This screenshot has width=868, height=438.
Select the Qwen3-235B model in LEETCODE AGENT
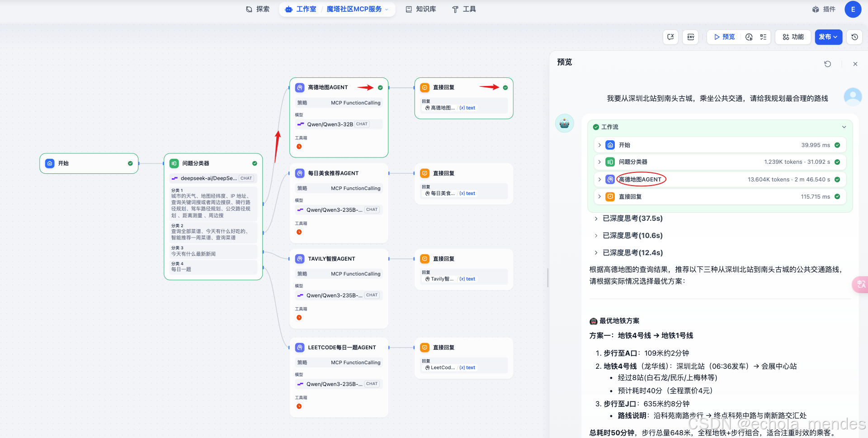[x=339, y=384]
